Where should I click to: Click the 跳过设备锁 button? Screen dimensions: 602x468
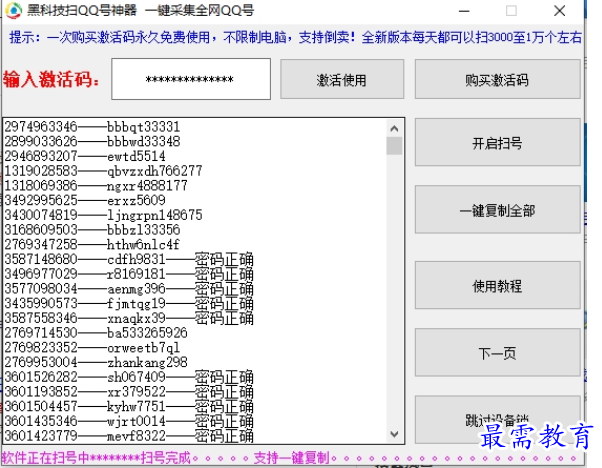click(498, 420)
